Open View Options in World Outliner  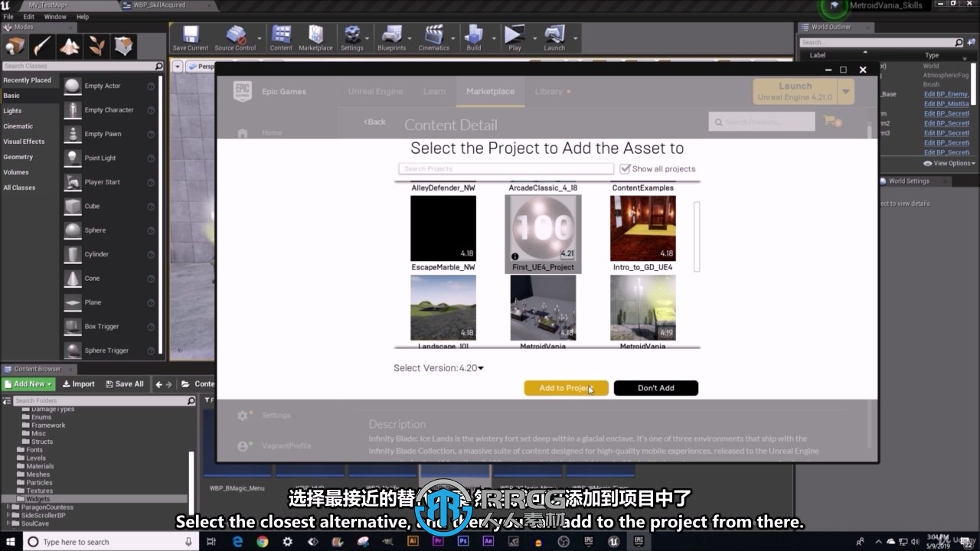pyautogui.click(x=949, y=163)
